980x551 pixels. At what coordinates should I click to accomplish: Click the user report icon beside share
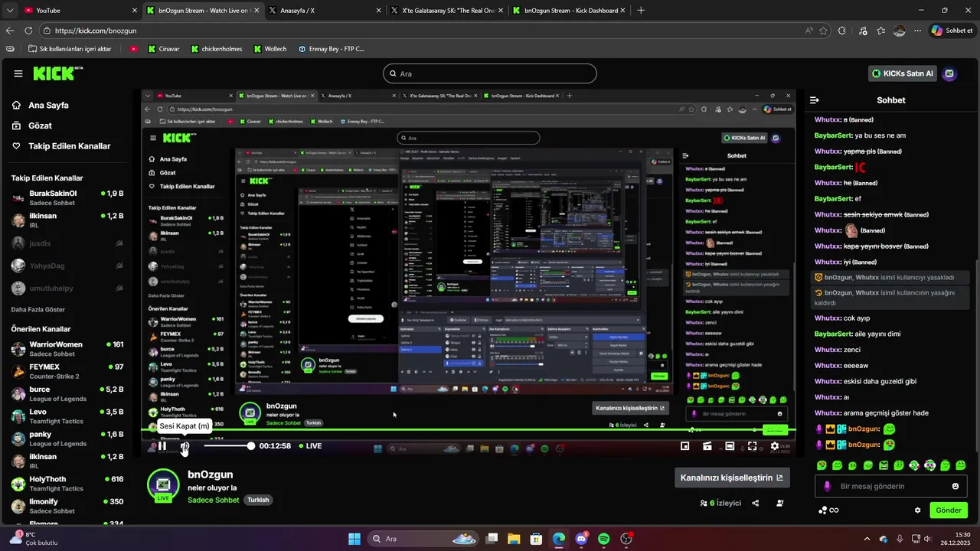(779, 503)
